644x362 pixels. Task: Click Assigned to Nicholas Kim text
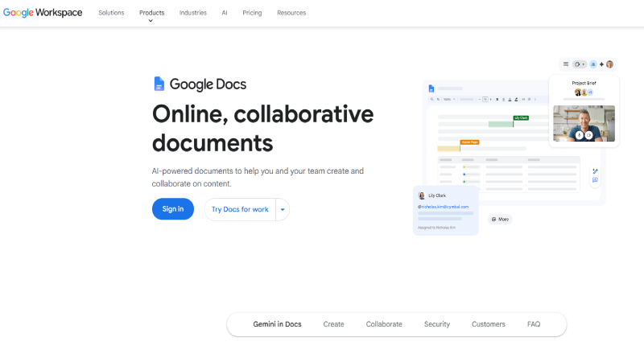[436, 228]
